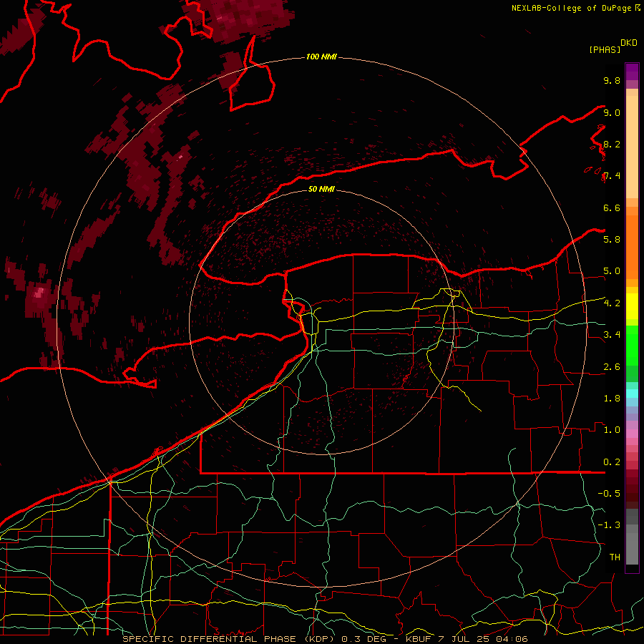
Task: Click the 100 NMI range ring label
Action: 321,57
